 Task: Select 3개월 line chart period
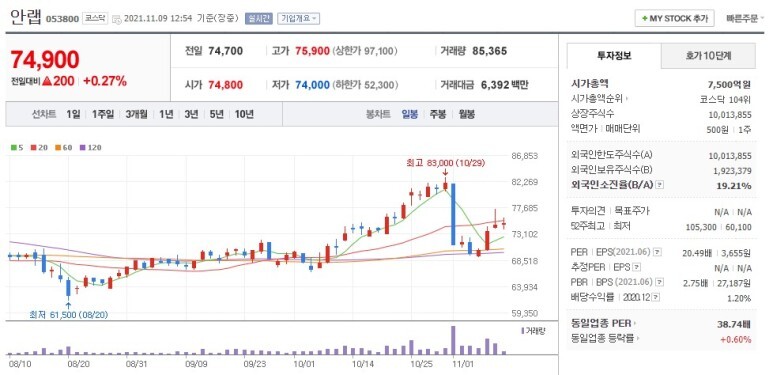[136, 114]
